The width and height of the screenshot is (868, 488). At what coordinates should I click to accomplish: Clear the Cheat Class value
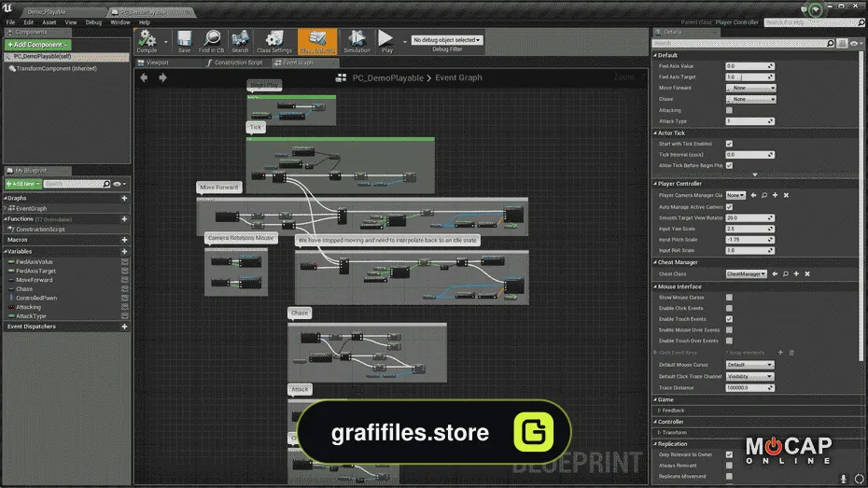click(807, 274)
